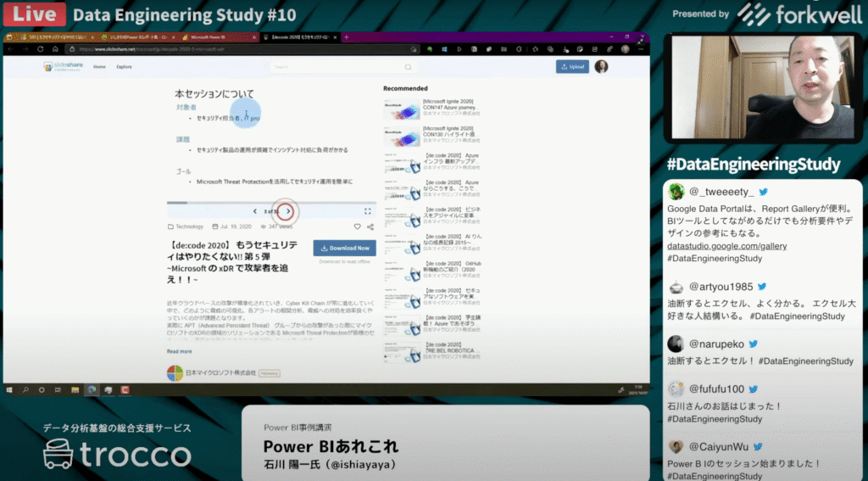Click the blue Upload button
The height and width of the screenshot is (481, 868).
click(x=572, y=66)
